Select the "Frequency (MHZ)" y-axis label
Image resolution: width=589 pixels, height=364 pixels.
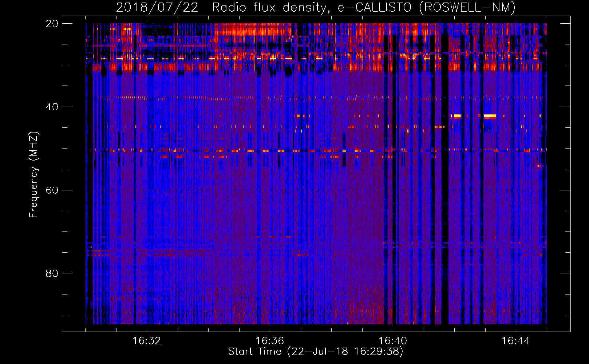tap(33, 175)
